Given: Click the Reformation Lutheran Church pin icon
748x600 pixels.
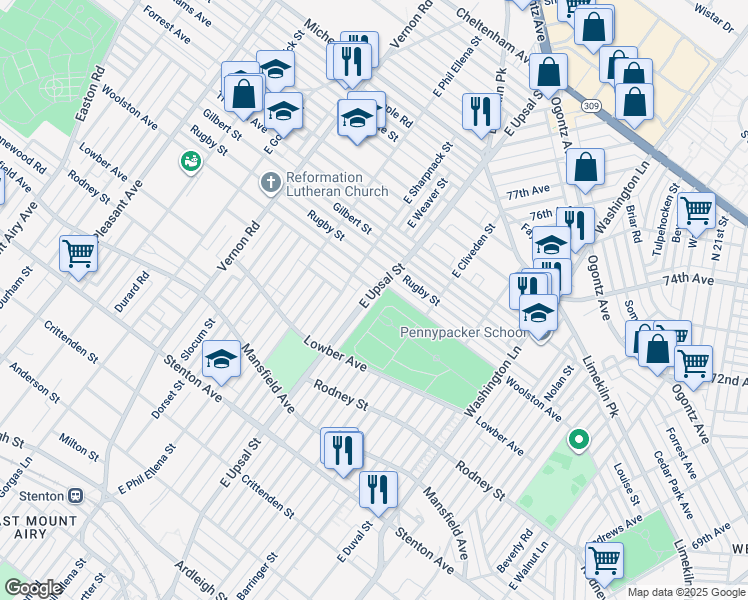Looking at the screenshot, I should 270,184.
